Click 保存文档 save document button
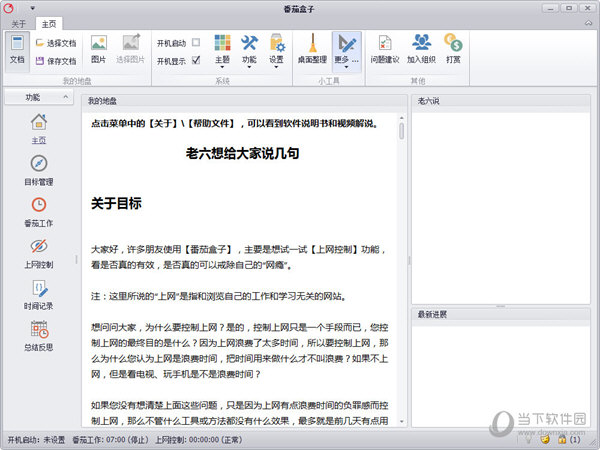 pos(56,61)
